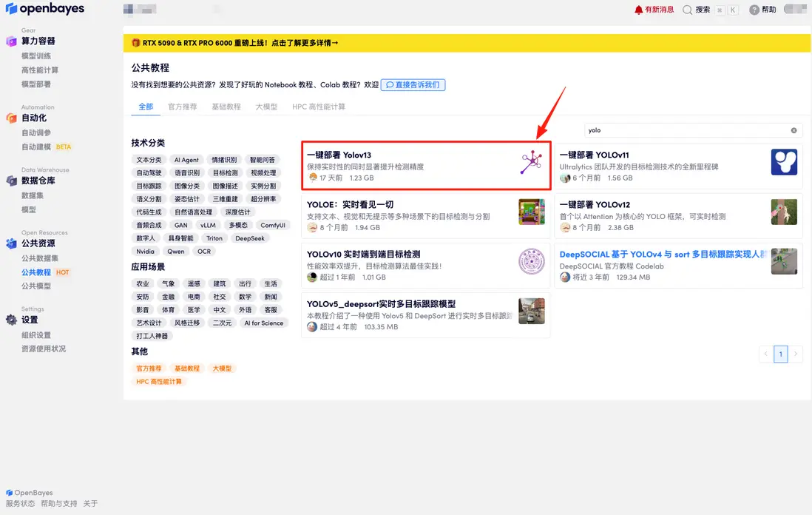Open 模型部署 in sidebar

tap(36, 84)
